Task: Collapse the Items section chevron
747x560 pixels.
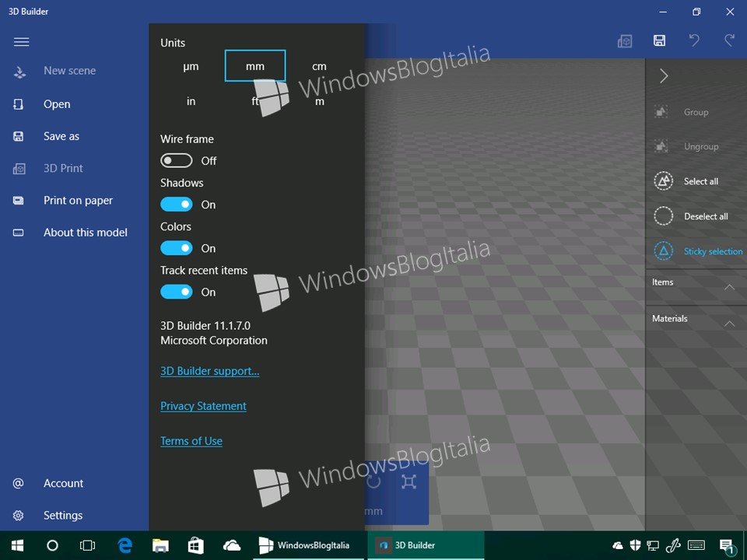Action: (x=729, y=287)
